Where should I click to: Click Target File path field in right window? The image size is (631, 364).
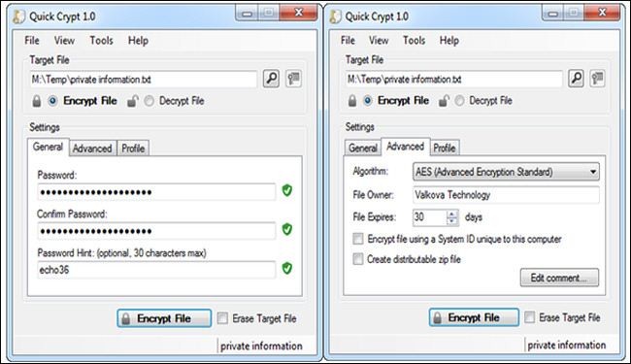click(x=454, y=79)
